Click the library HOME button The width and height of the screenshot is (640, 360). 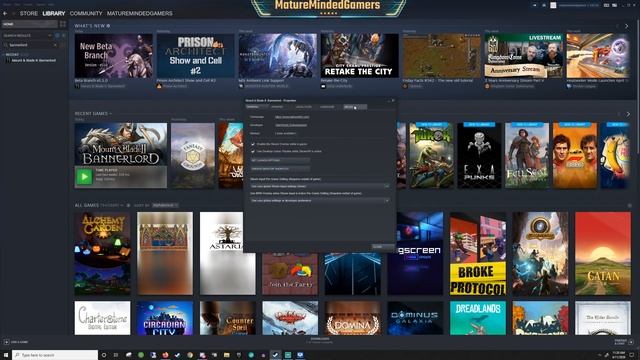pyautogui.click(x=29, y=24)
